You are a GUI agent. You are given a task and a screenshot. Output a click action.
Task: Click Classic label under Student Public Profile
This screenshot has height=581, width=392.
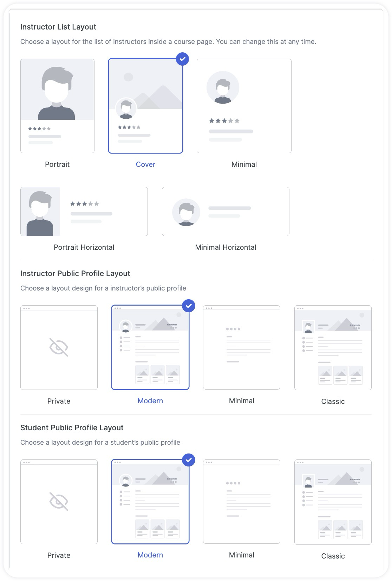333,556
